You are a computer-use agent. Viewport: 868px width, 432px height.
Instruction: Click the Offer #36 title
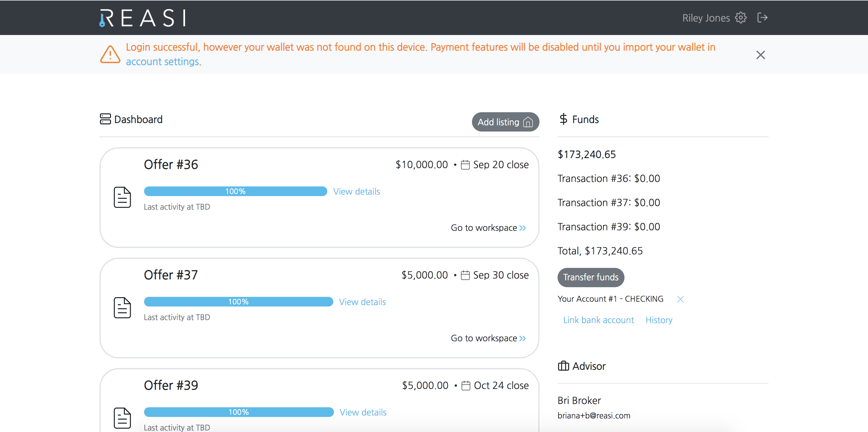click(x=171, y=165)
